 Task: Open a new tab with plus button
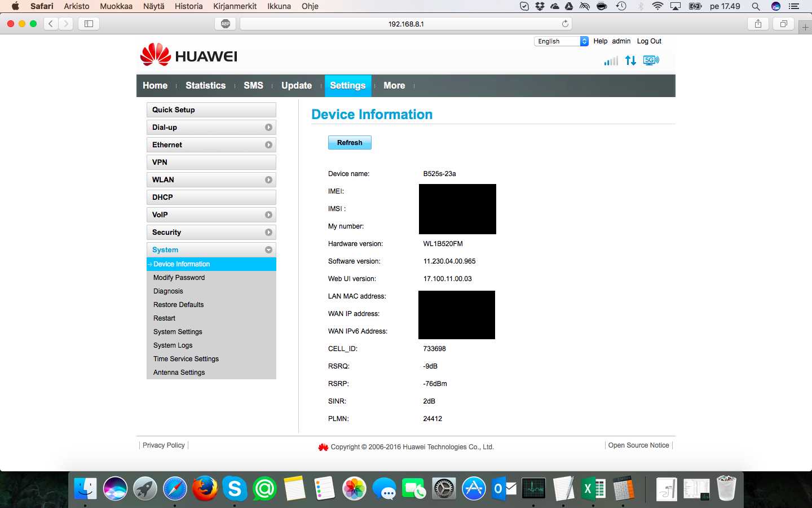click(x=805, y=27)
